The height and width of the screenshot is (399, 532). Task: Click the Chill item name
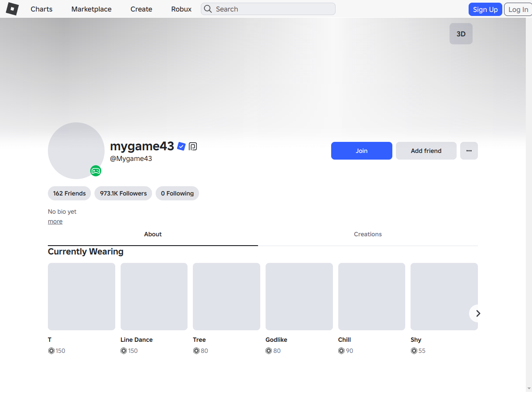(344, 340)
